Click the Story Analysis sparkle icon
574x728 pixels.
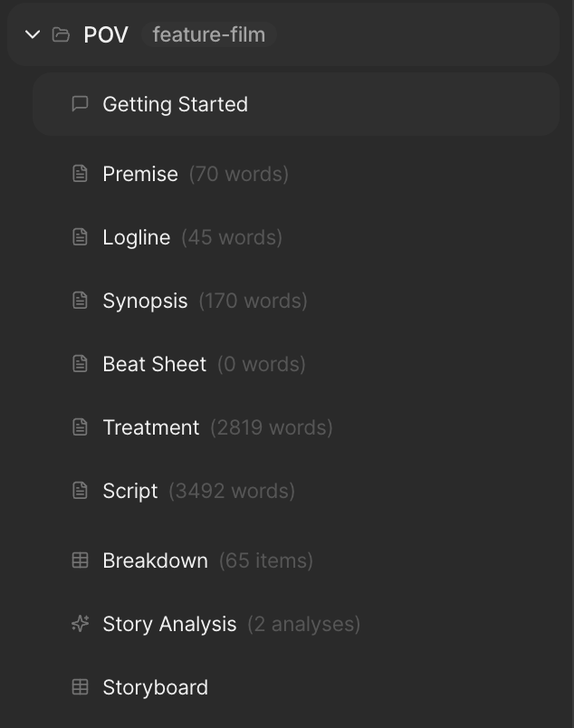pyautogui.click(x=80, y=623)
